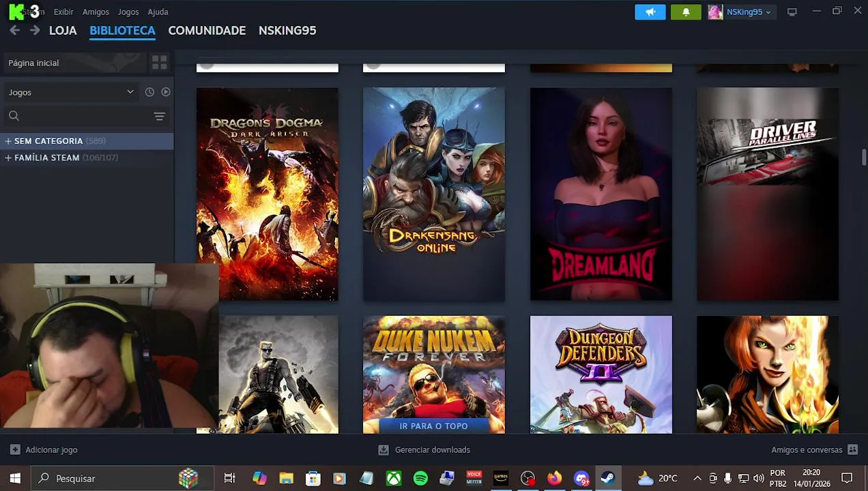Open the Exibir menu
This screenshot has height=491, width=868.
[63, 12]
